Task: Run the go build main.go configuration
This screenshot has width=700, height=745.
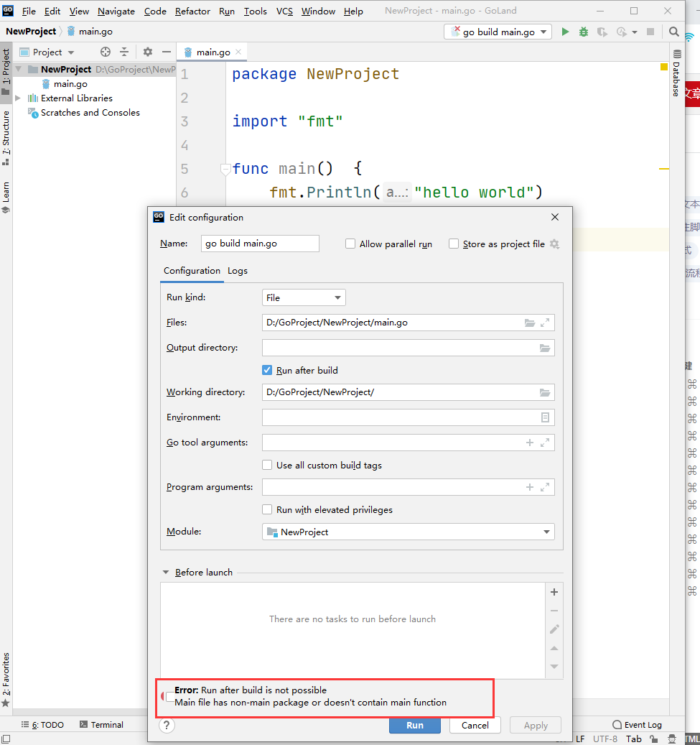Action: coord(565,32)
